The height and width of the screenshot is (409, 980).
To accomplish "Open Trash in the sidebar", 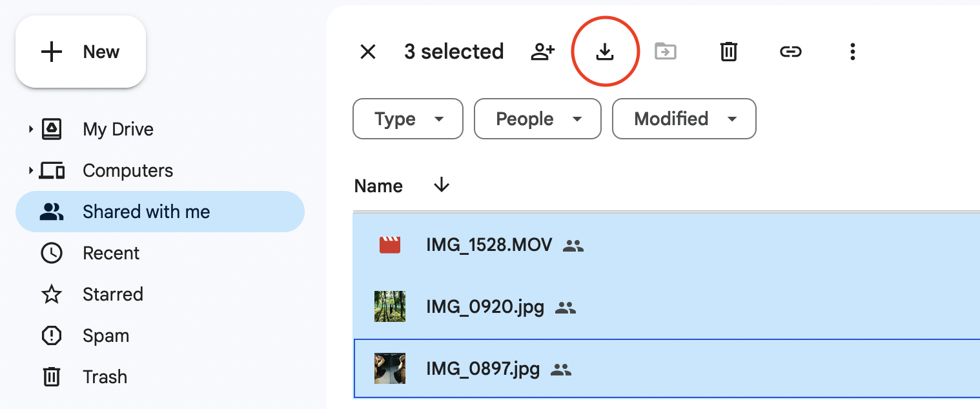I will [x=105, y=377].
